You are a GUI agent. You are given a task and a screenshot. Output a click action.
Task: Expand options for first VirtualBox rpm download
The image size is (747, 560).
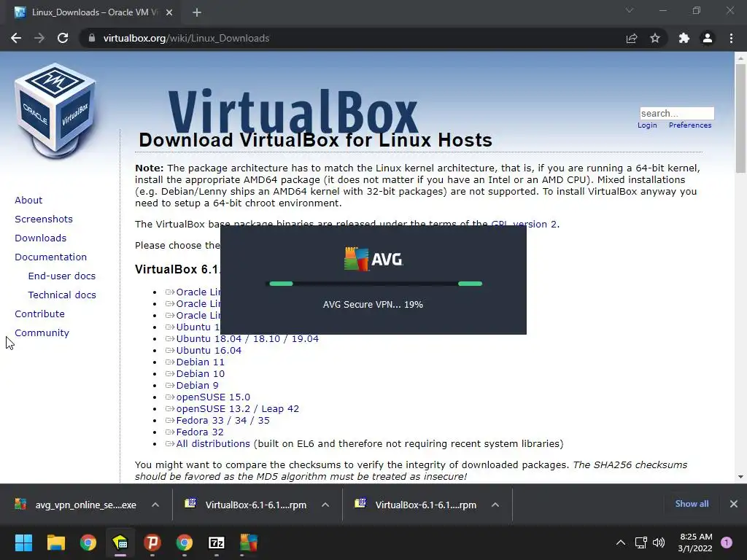(325, 505)
